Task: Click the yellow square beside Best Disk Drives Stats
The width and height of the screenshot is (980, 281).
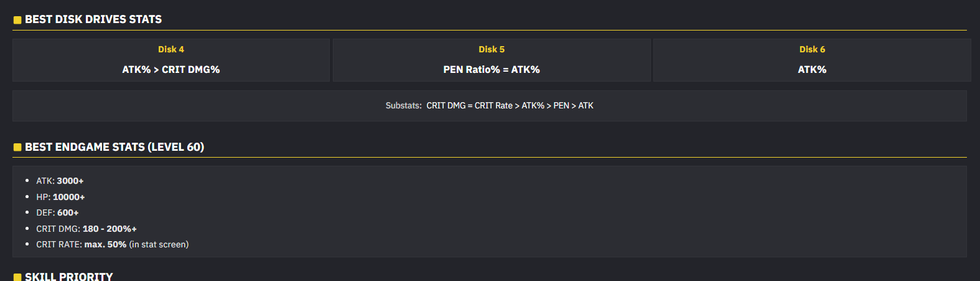Action: (x=17, y=20)
